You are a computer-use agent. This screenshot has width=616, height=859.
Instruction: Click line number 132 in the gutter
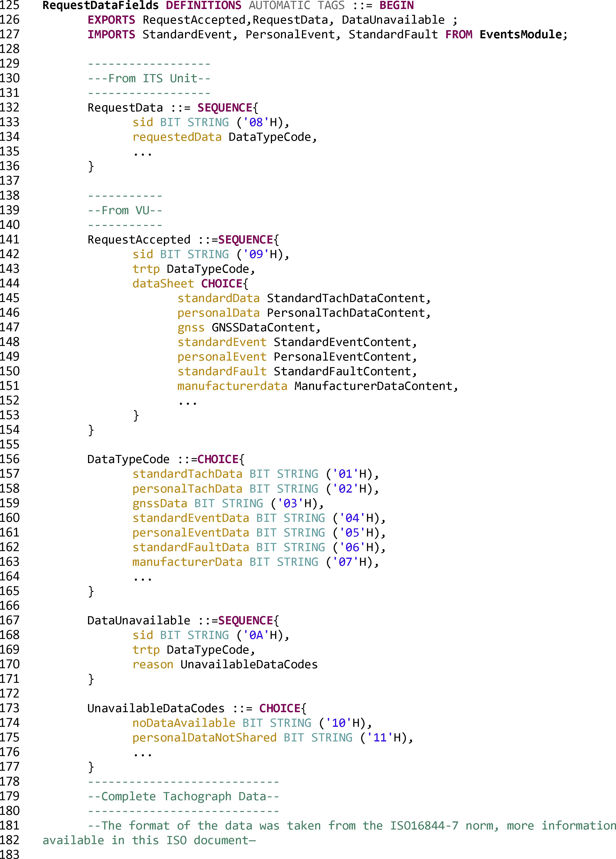[x=10, y=108]
